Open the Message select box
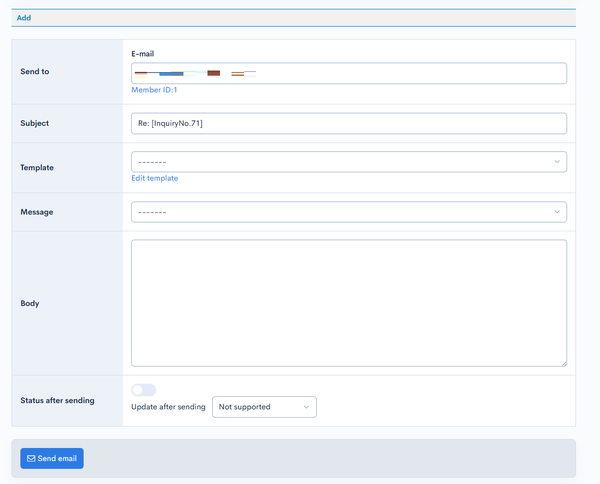The image size is (600, 484). tap(349, 212)
